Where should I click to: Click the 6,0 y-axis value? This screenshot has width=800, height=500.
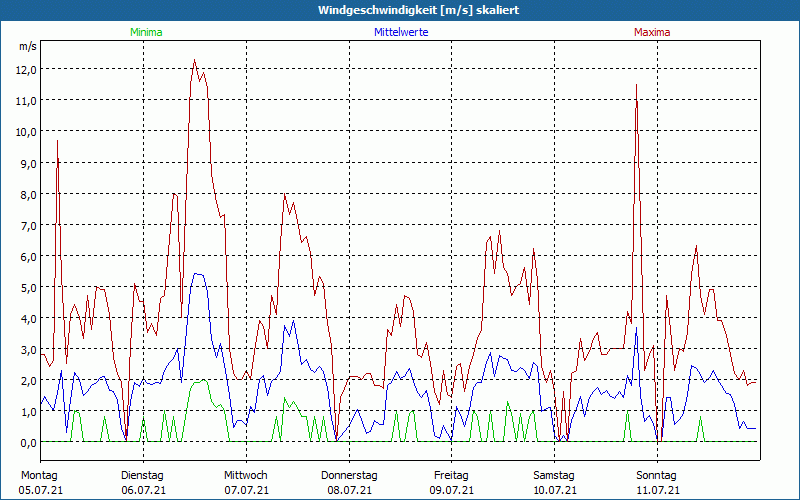[27, 256]
